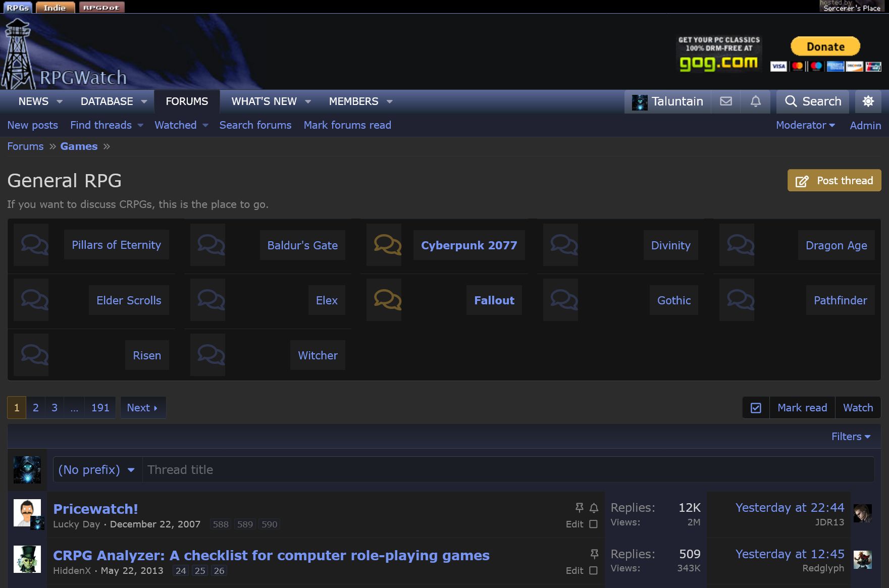Click the Elder Scrolls forum bubble icon
This screenshot has height=588, width=889.
tap(35, 300)
